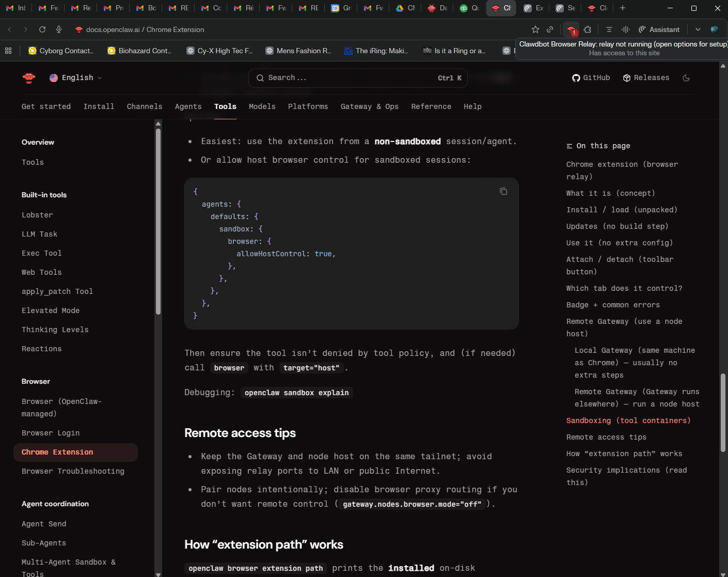728x577 pixels.
Task: Click the browser reload icon
Action: (x=42, y=29)
